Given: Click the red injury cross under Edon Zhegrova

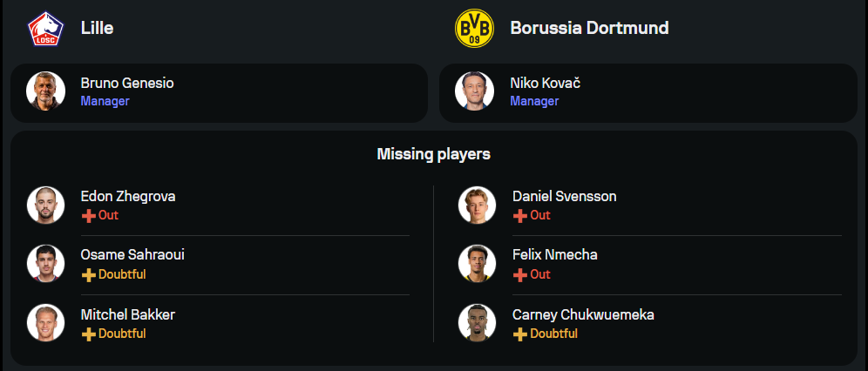Looking at the screenshot, I should click(x=88, y=215).
